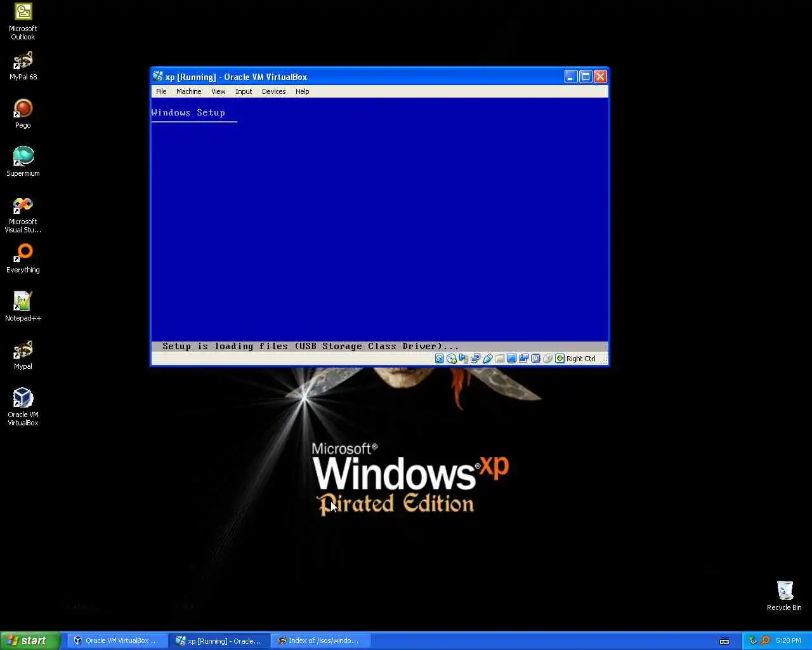Minimize the xp VirtualBox window
This screenshot has width=812, height=650.
tap(571, 77)
